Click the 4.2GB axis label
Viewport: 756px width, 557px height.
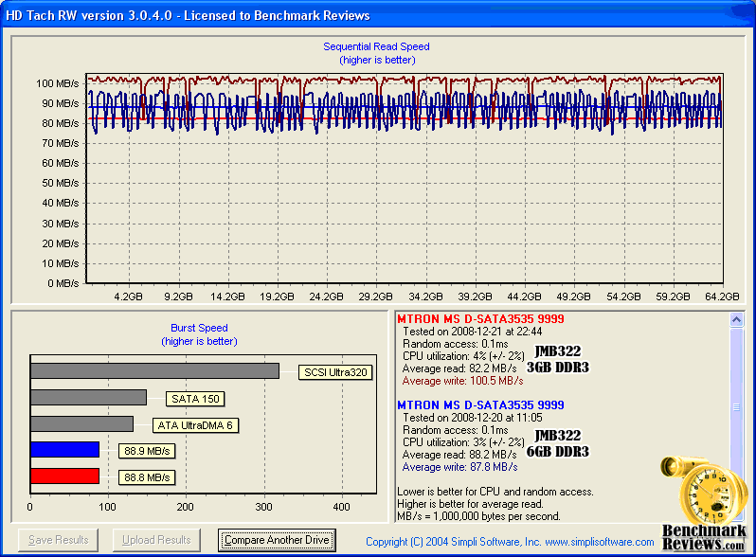click(128, 296)
